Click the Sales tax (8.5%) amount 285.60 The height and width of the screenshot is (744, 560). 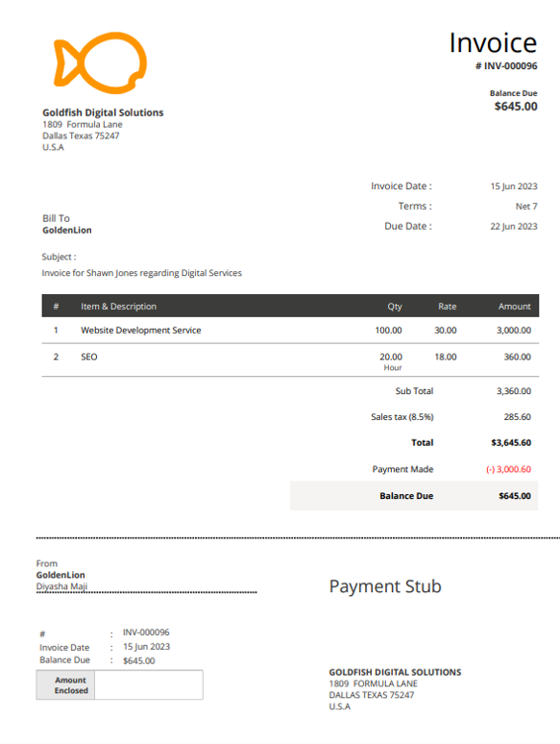pyautogui.click(x=518, y=417)
